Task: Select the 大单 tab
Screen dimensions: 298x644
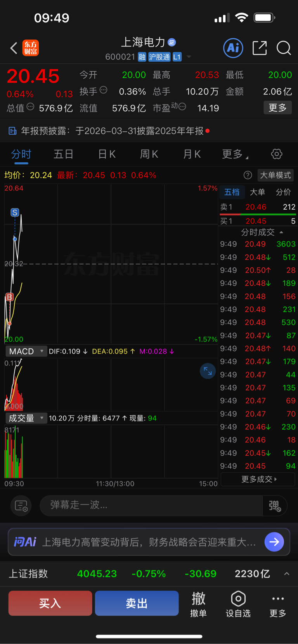Action: click(x=257, y=192)
